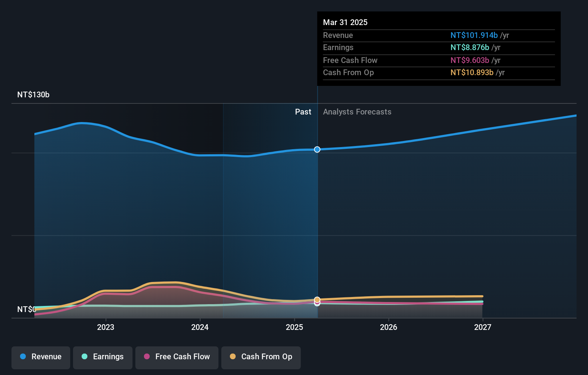Click the NT$8.876b earnings value
This screenshot has height=375, width=588.
tap(470, 47)
